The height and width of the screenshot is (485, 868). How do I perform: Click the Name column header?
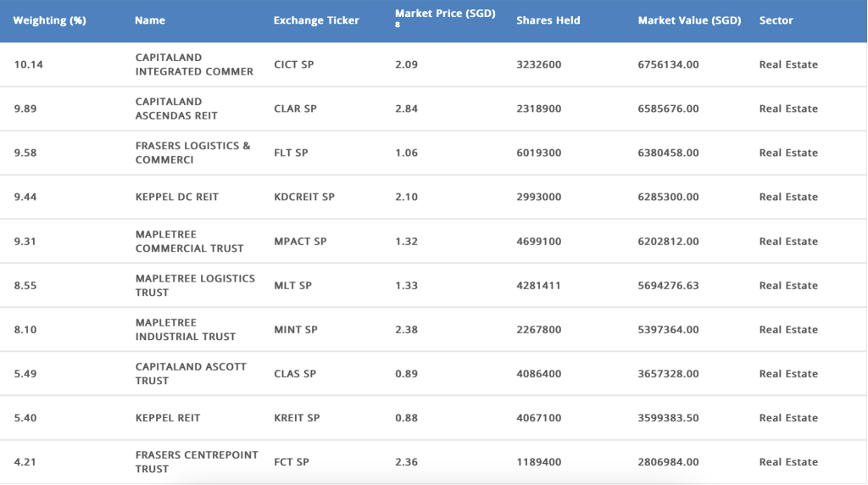(x=150, y=20)
